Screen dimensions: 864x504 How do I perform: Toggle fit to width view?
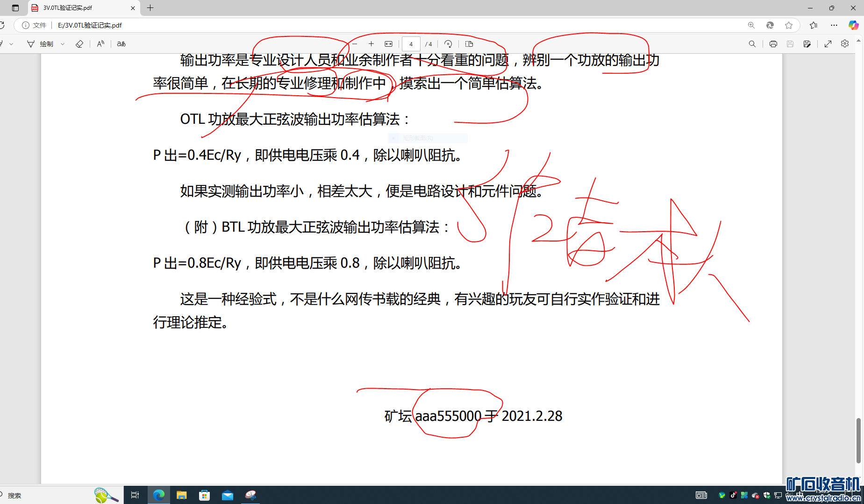pyautogui.click(x=388, y=44)
